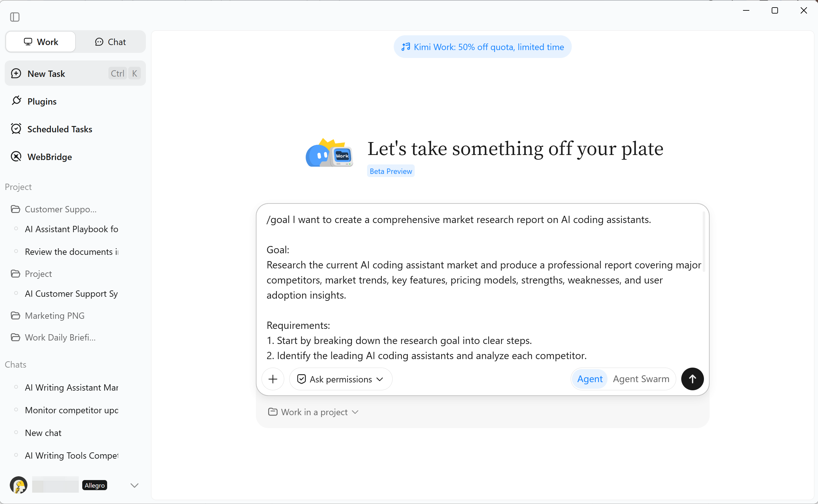The image size is (818, 504).
Task: Click the prompt box vertical scrollbar
Action: click(703, 242)
